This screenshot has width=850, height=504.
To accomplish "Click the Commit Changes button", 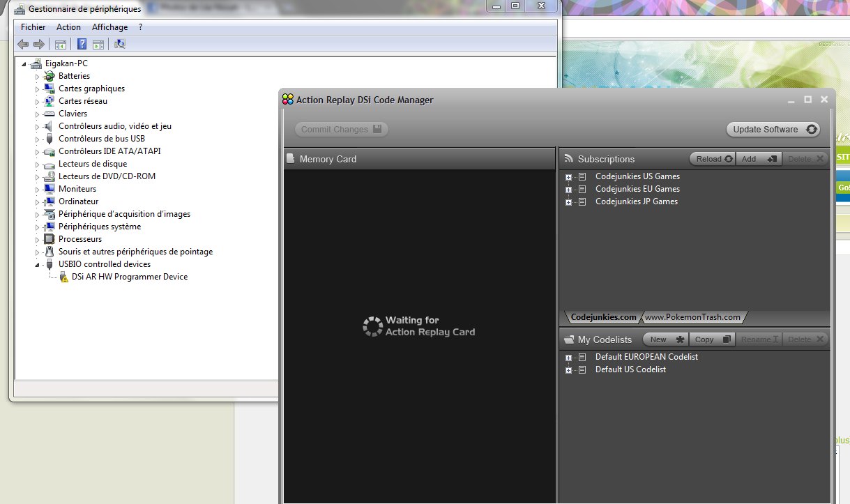I will click(x=341, y=129).
